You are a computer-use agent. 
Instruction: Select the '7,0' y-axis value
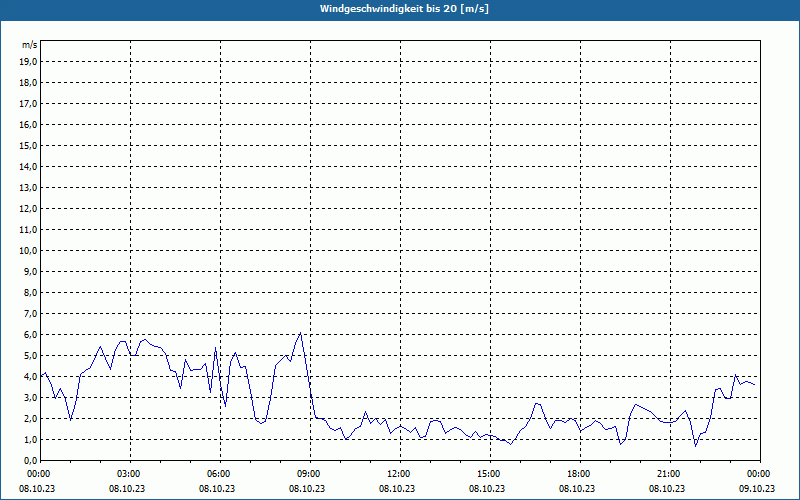[30, 313]
